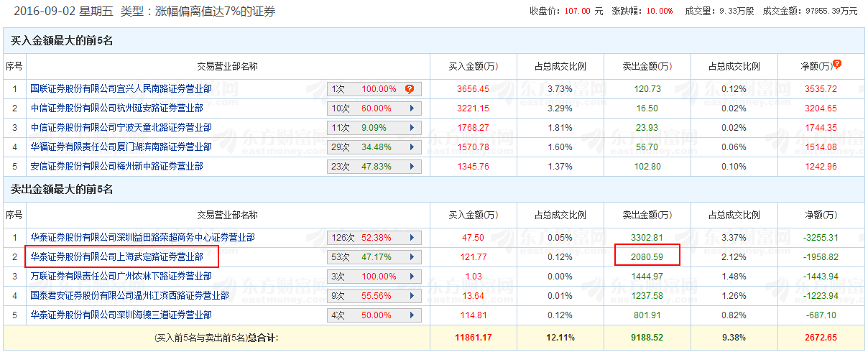The width and height of the screenshot is (868, 352).
Task: Open 安信证券股份有限公司梅州新中路证券营业部 link
Action: (116, 167)
